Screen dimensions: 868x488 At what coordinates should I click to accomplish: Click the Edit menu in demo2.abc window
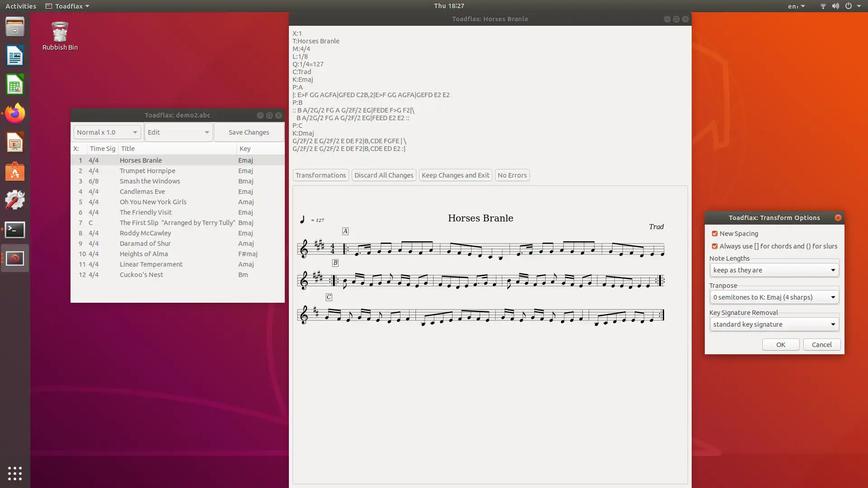177,131
